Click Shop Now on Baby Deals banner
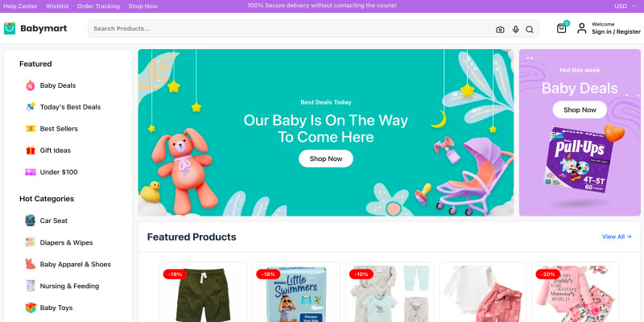 [x=580, y=109]
